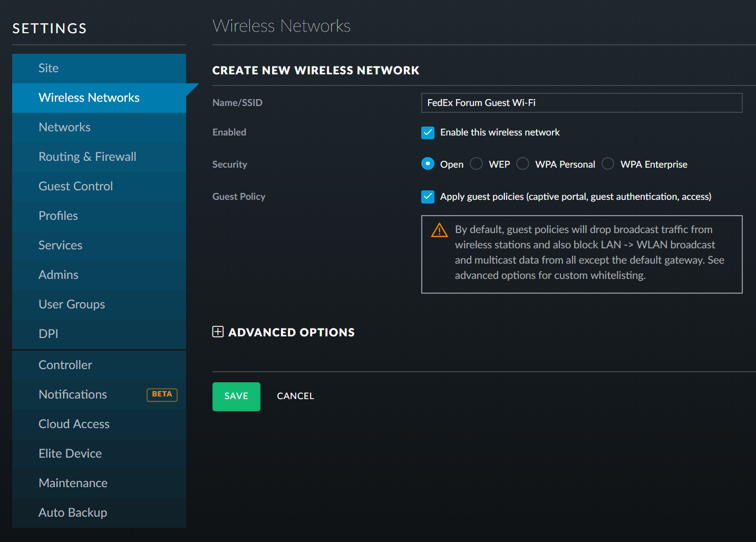Pick WPA Enterprise security option
The width and height of the screenshot is (756, 542).
[x=608, y=164]
